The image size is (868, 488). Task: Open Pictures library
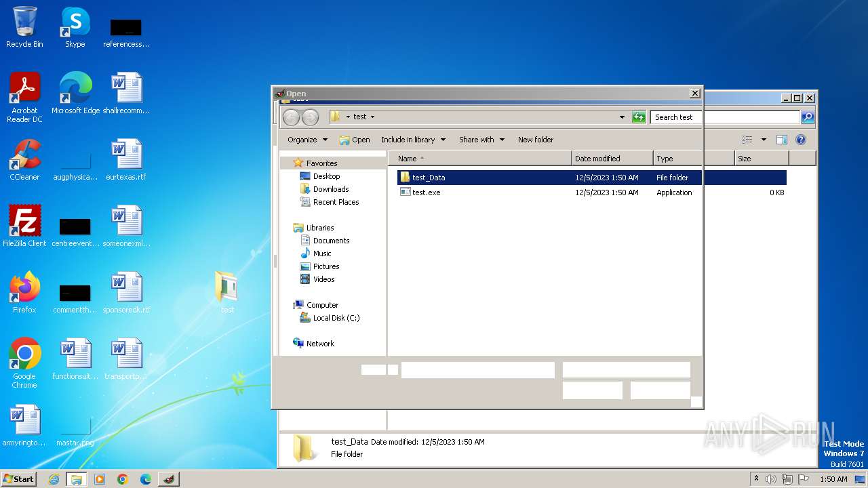[x=326, y=266]
